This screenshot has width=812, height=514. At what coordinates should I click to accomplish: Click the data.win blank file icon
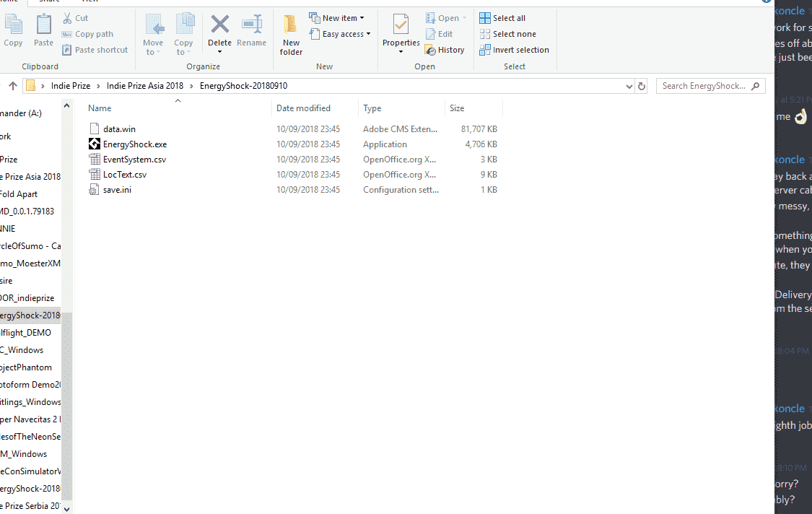coord(95,129)
